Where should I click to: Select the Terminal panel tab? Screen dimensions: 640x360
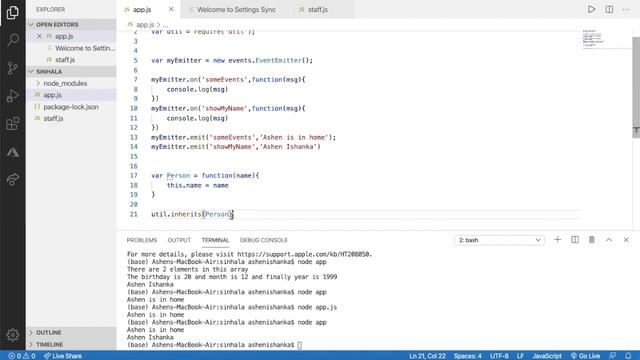coord(215,240)
